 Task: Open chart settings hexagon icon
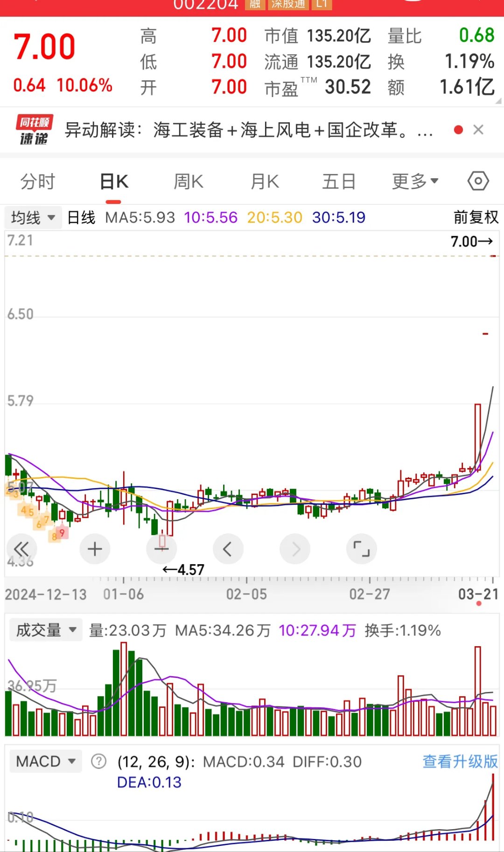tap(478, 181)
